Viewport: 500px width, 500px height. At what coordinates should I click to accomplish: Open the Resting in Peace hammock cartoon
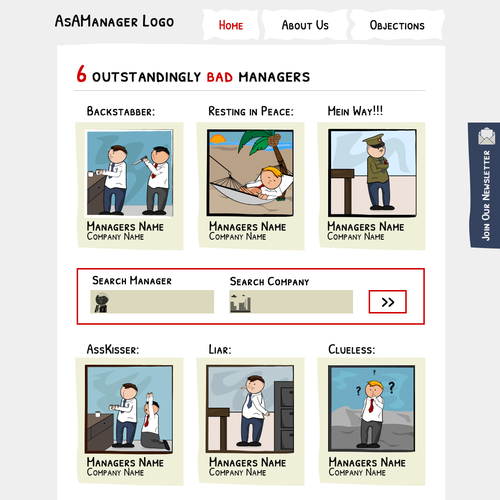[x=250, y=173]
